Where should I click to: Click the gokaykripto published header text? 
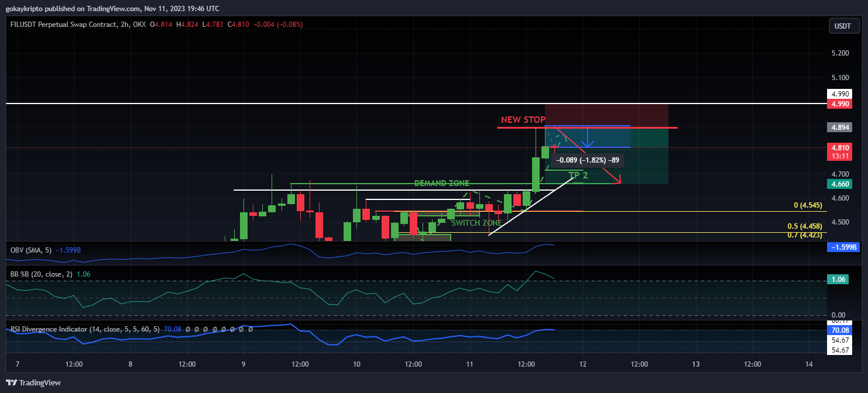(x=112, y=8)
